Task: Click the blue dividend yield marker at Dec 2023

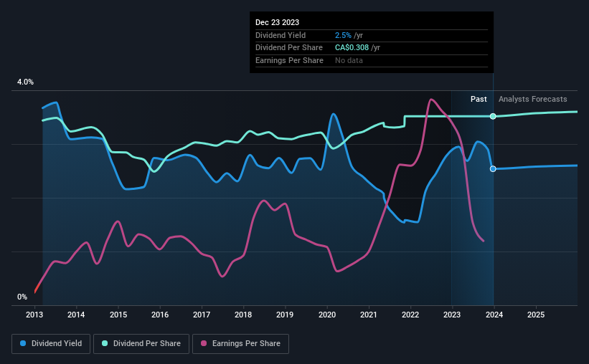Action: [493, 169]
